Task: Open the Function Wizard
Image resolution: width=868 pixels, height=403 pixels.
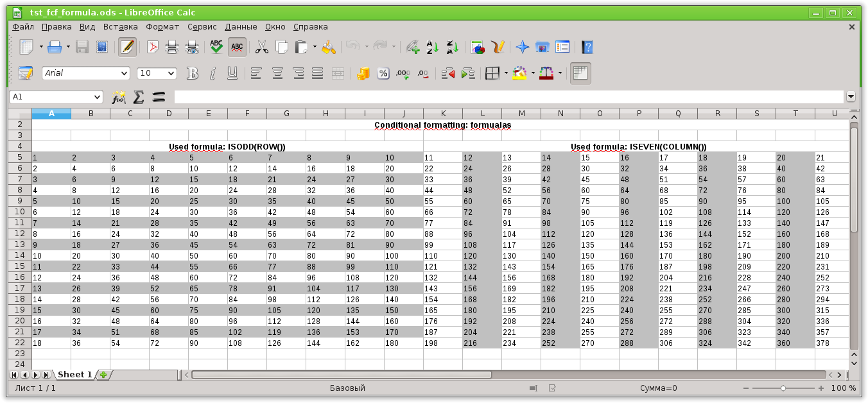Action: (118, 97)
